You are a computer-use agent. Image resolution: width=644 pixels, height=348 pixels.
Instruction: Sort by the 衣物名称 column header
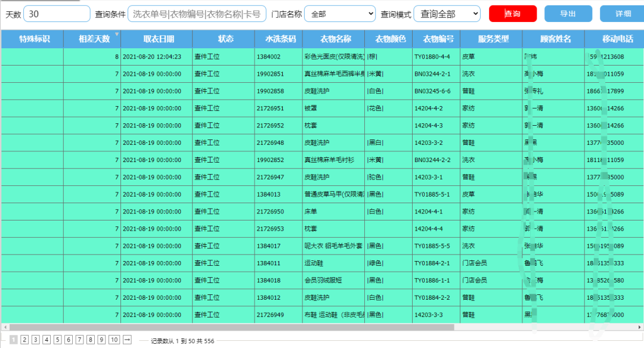334,39
